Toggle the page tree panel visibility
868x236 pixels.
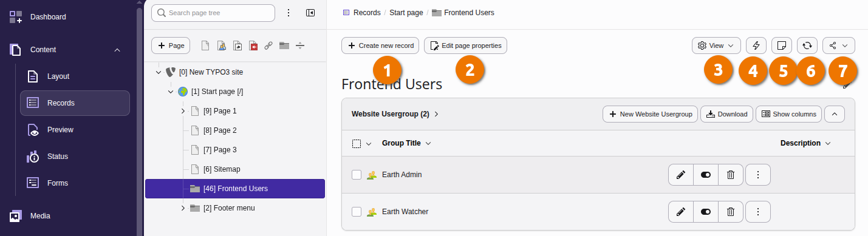(310, 13)
